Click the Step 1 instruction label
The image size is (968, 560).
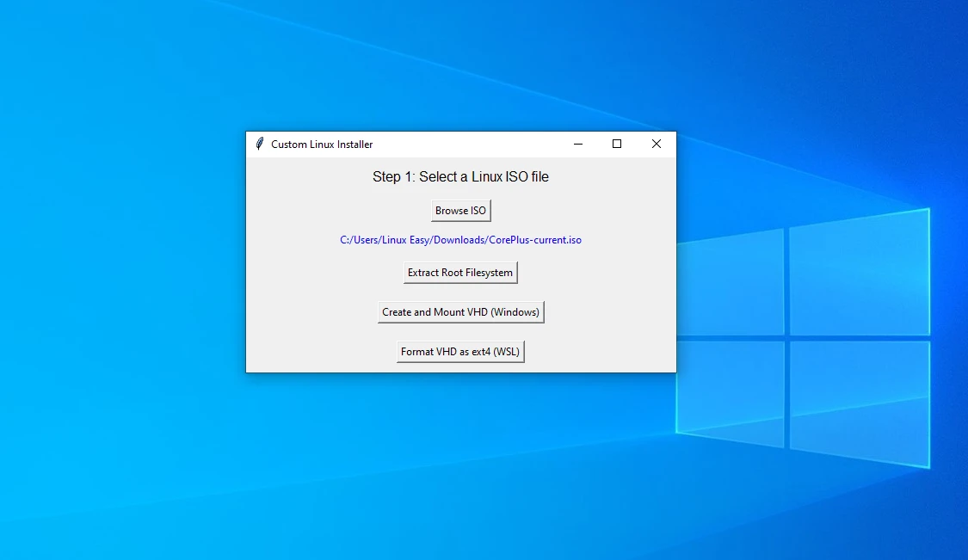460,176
